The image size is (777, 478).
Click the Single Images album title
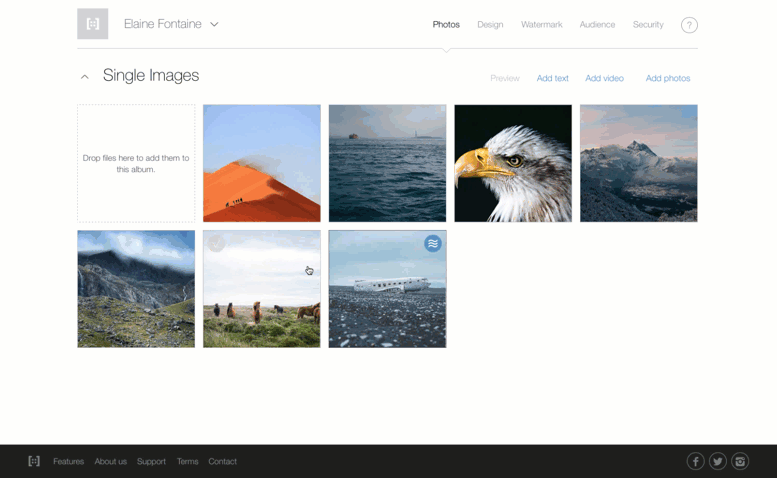pyautogui.click(x=151, y=75)
